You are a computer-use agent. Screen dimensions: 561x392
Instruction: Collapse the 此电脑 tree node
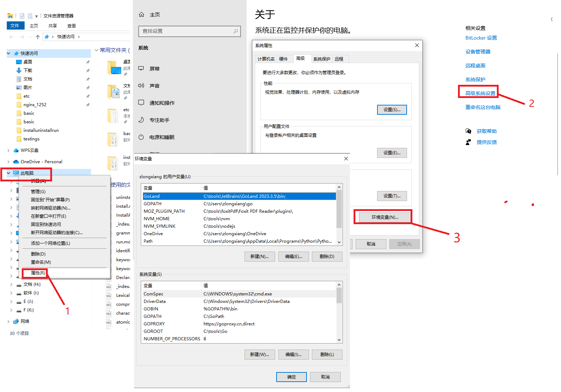point(9,173)
